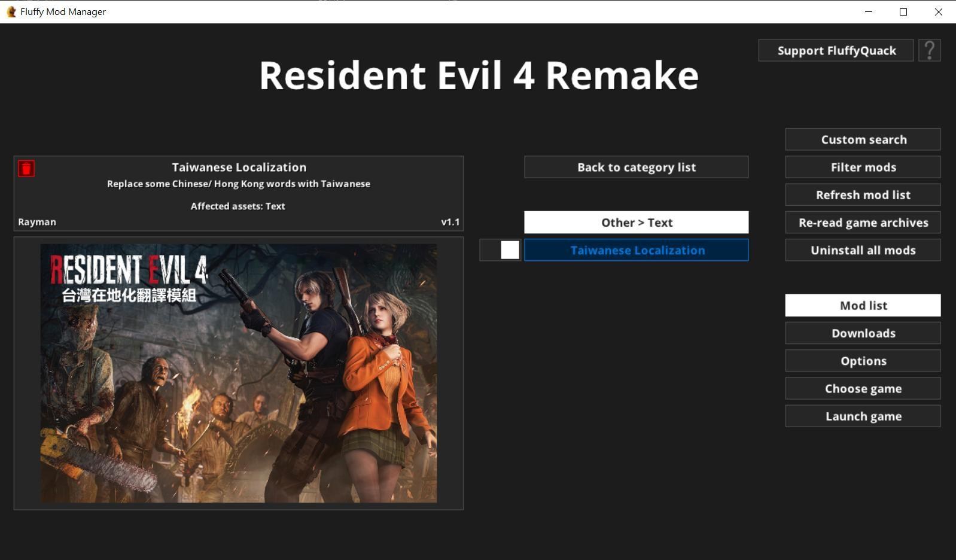The height and width of the screenshot is (560, 956).
Task: Choose game from menu
Action: (863, 388)
